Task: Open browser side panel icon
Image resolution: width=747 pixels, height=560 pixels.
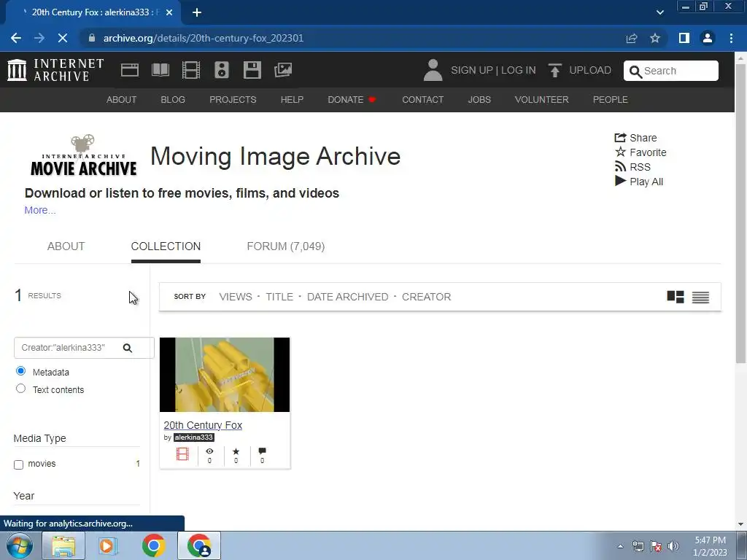Action: point(684,38)
